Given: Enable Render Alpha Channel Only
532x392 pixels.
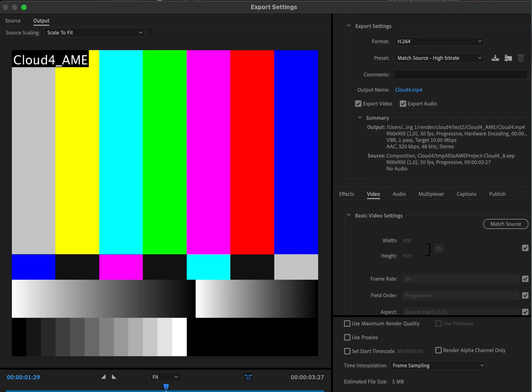Looking at the screenshot, I should pyautogui.click(x=438, y=350).
